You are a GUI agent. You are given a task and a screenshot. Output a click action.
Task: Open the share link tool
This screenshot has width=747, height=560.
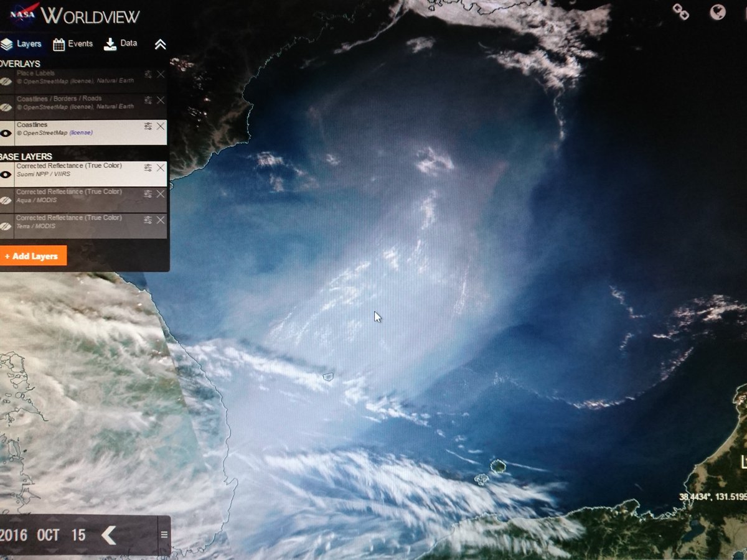[x=680, y=12]
